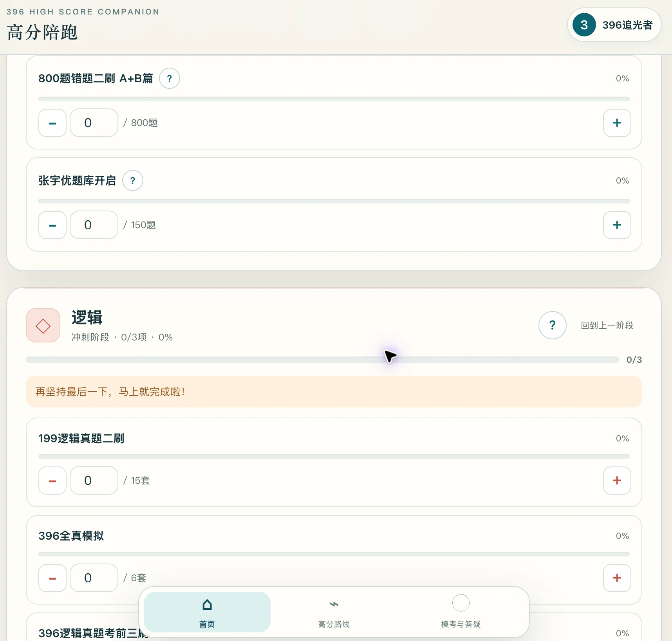
Task: Click the 逻辑 section heading
Action: pos(87,318)
